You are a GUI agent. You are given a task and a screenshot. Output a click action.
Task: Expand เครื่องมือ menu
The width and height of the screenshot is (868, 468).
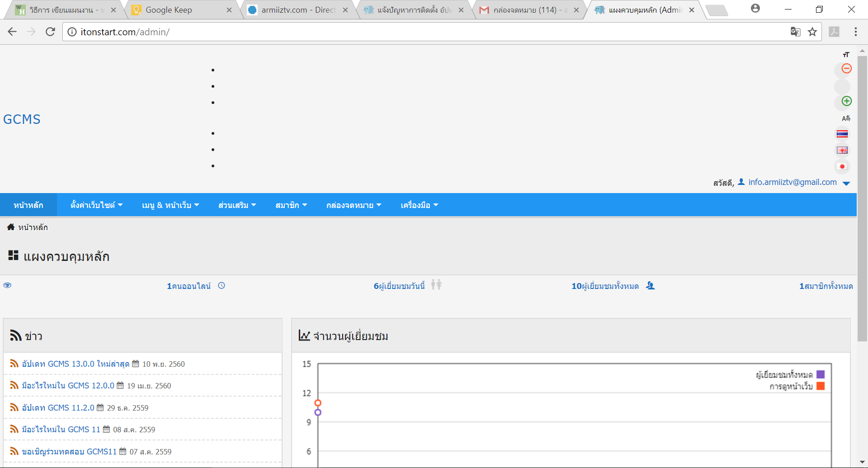coord(419,205)
